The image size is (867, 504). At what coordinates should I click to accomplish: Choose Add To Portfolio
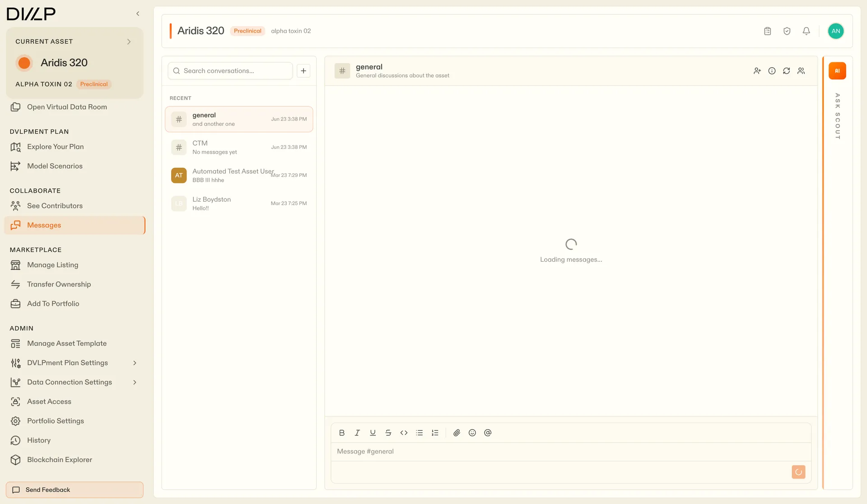coord(53,304)
